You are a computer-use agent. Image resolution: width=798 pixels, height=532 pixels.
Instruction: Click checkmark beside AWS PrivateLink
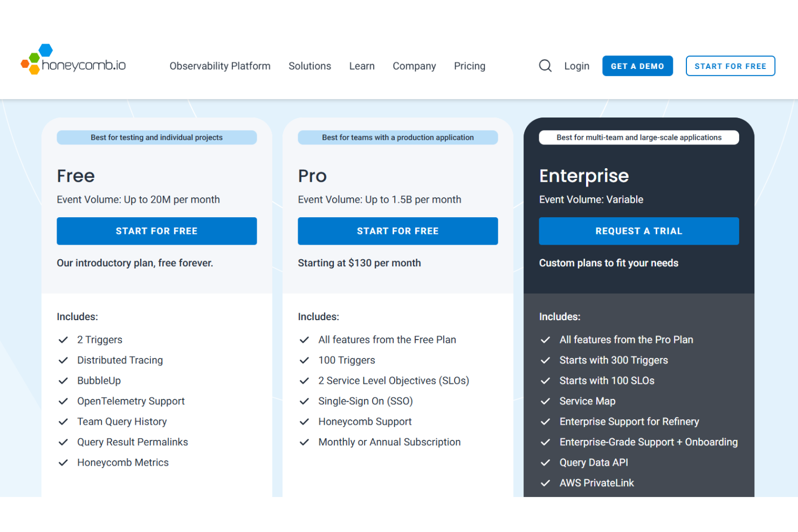pyautogui.click(x=545, y=483)
